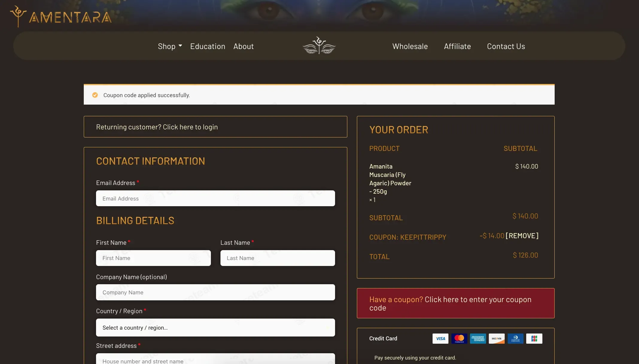Click the 'CONTACT INFORMATION' heading
Viewport: 639px width, 364px height.
click(150, 161)
